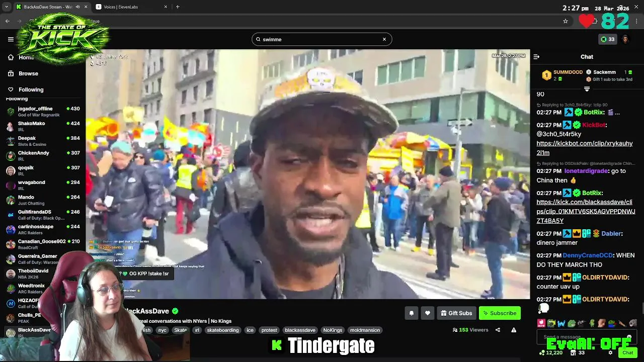Click the protest tag
Viewport: 644px width, 362px height.
tap(269, 330)
